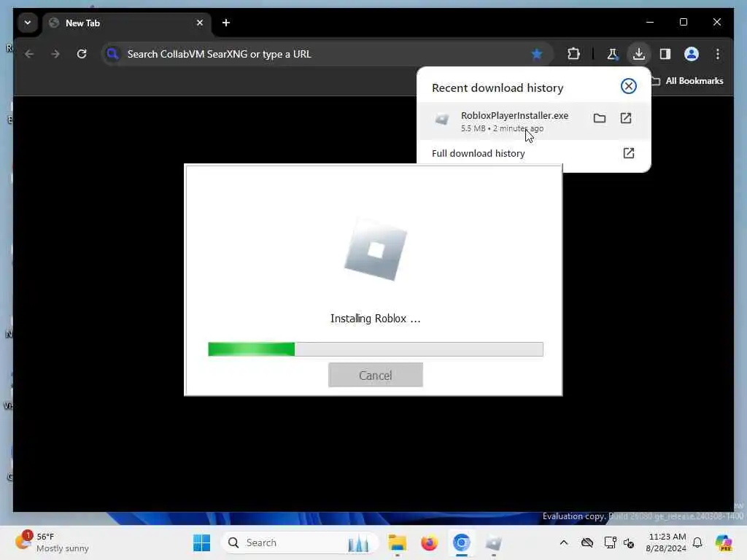Image resolution: width=747 pixels, height=560 pixels.
Task: Open the notifications bell
Action: point(697,542)
